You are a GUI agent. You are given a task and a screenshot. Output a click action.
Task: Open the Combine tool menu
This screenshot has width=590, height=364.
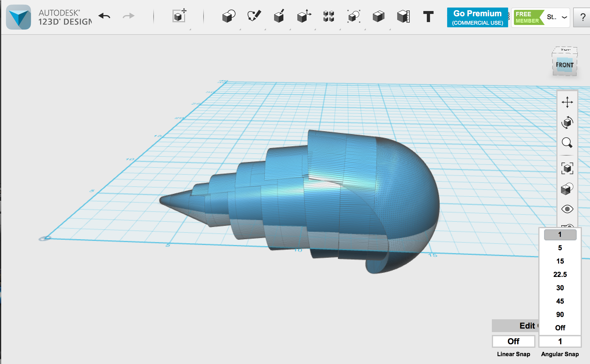coord(379,17)
